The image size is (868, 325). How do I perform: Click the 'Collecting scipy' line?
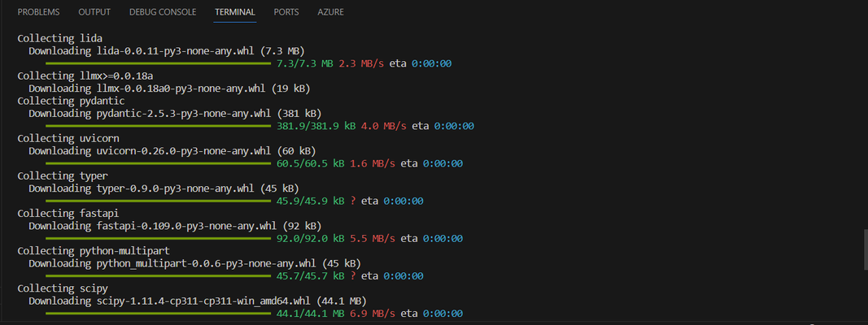click(x=63, y=288)
